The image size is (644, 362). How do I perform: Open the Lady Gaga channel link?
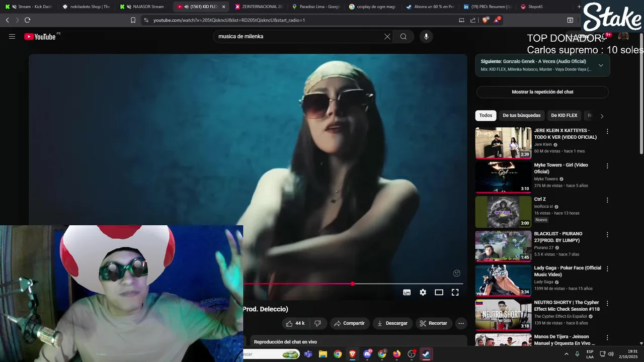click(543, 282)
